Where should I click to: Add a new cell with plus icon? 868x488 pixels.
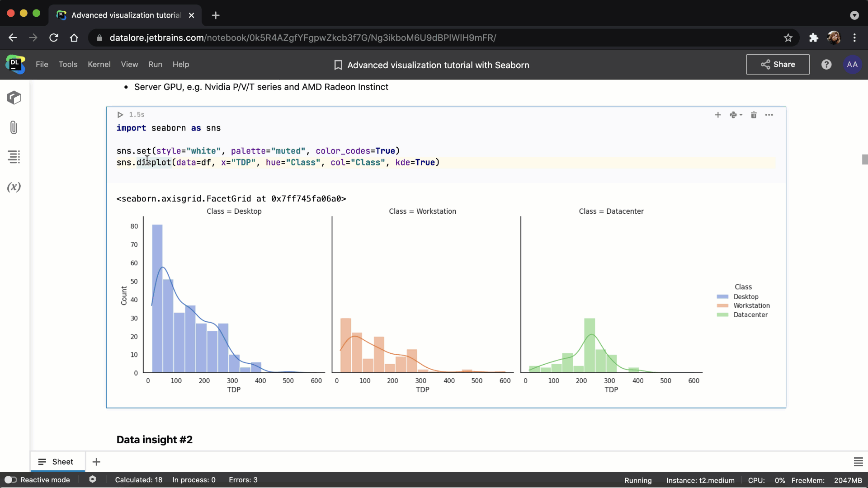(x=718, y=115)
